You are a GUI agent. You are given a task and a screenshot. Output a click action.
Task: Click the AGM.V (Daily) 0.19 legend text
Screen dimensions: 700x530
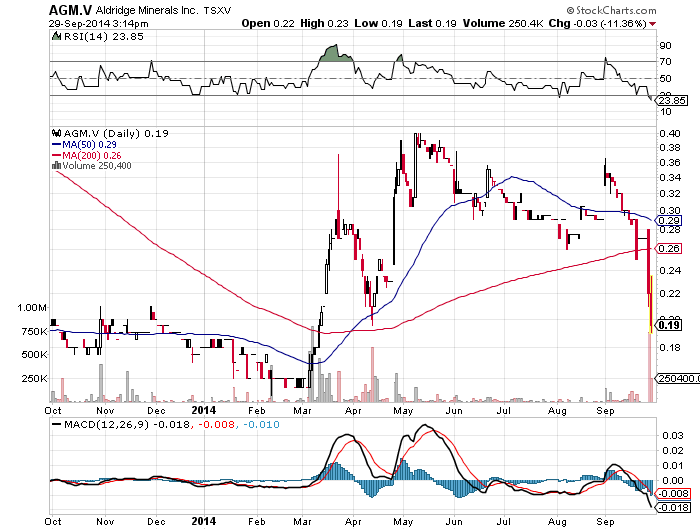point(116,133)
